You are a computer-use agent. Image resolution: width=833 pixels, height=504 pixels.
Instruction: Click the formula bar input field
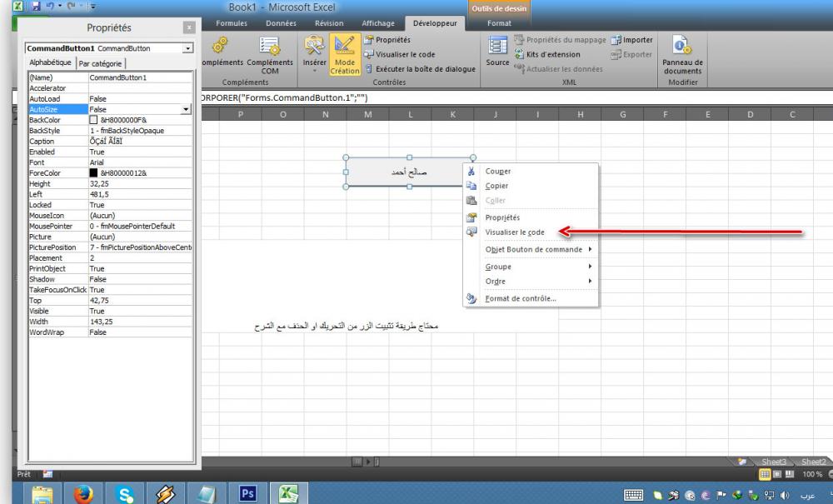click(x=516, y=97)
